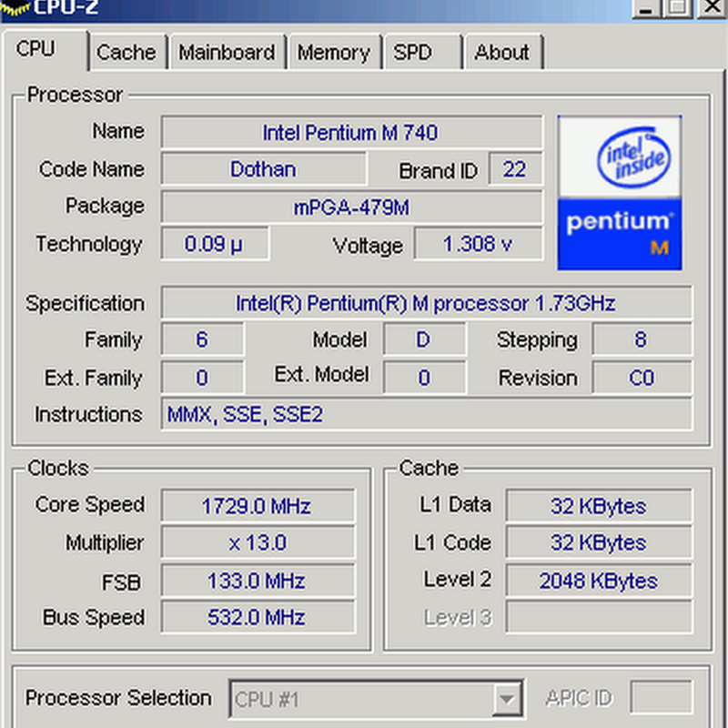This screenshot has height=728, width=728.
Task: Click the L1 Data 32 KBytes value
Action: (x=599, y=505)
